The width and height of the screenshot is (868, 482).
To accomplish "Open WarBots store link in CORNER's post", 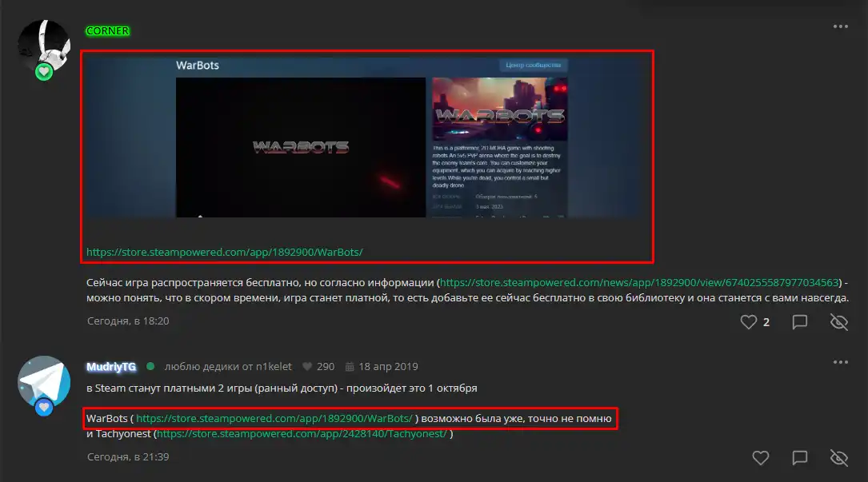I will (x=225, y=253).
